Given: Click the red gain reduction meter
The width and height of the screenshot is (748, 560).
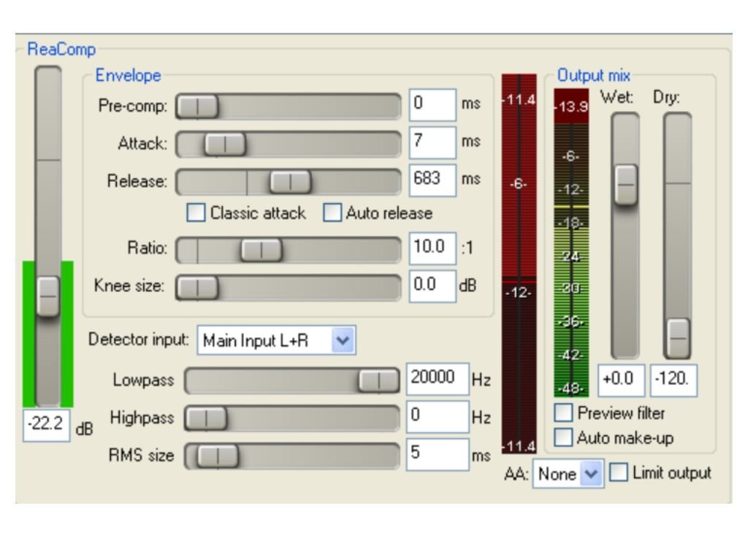Looking at the screenshot, I should [x=519, y=264].
